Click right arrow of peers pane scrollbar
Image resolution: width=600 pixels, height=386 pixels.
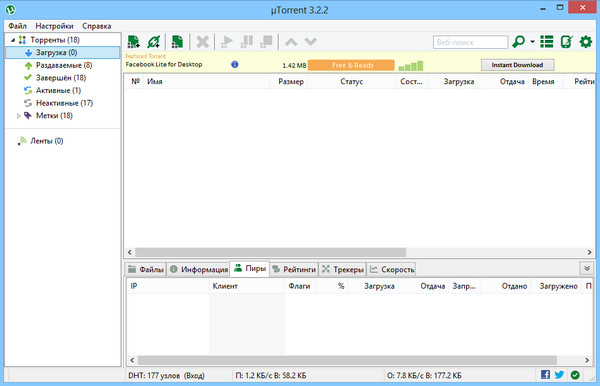click(x=587, y=360)
